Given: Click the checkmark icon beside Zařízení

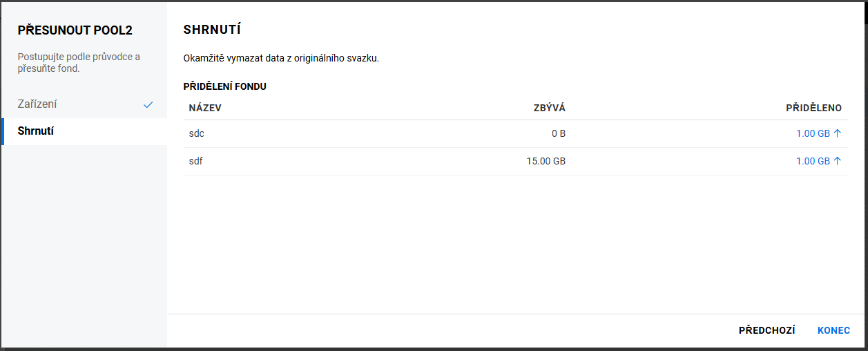Looking at the screenshot, I should pyautogui.click(x=148, y=105).
